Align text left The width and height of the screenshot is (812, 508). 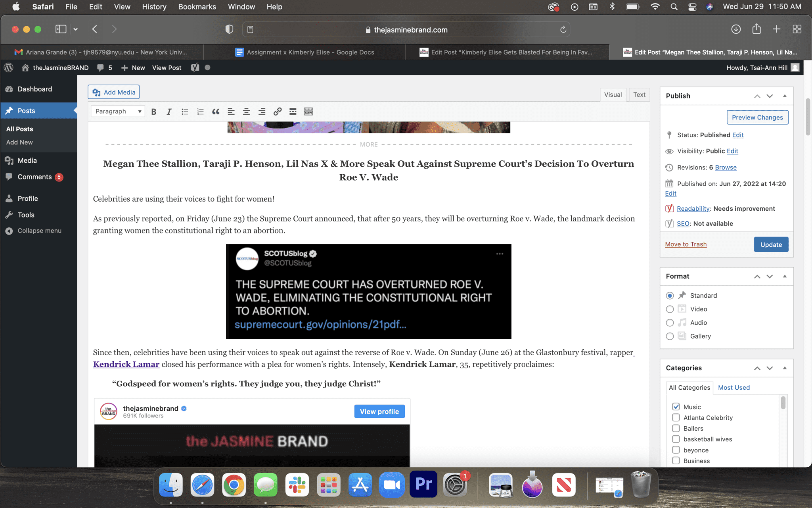pos(231,112)
